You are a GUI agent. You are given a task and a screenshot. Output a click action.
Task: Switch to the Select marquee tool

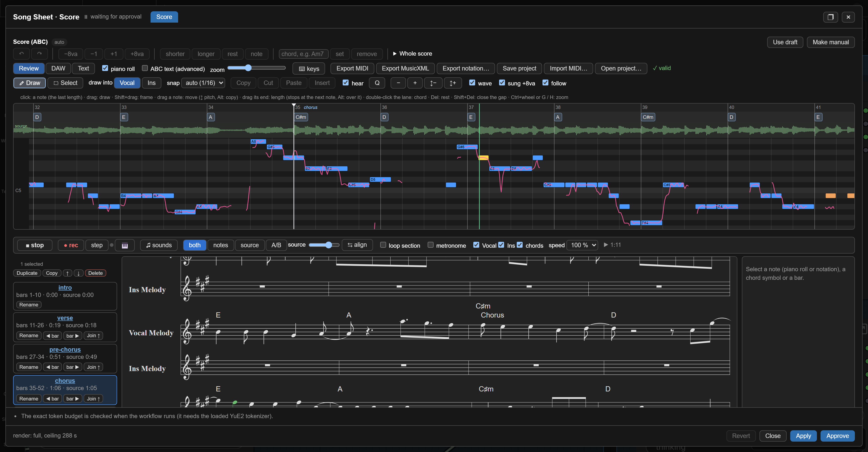pyautogui.click(x=65, y=83)
